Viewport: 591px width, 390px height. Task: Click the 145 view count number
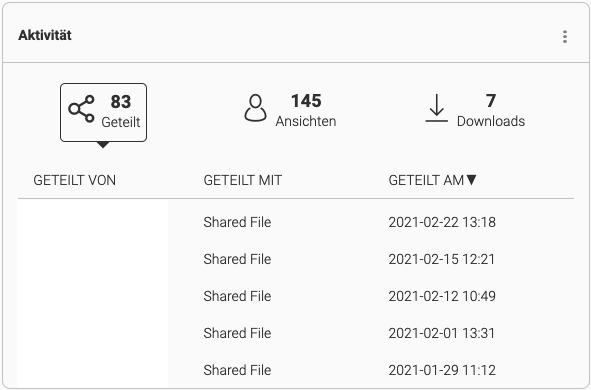(306, 101)
